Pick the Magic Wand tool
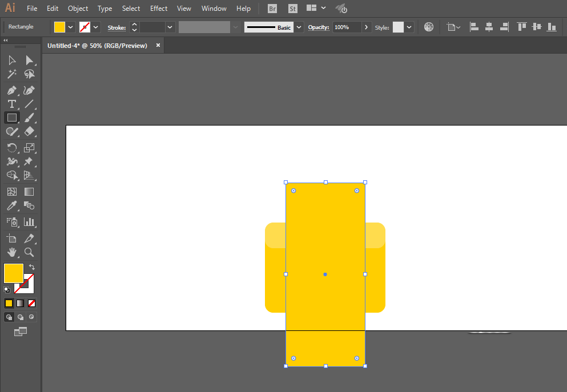This screenshot has height=392, width=567. coord(11,74)
